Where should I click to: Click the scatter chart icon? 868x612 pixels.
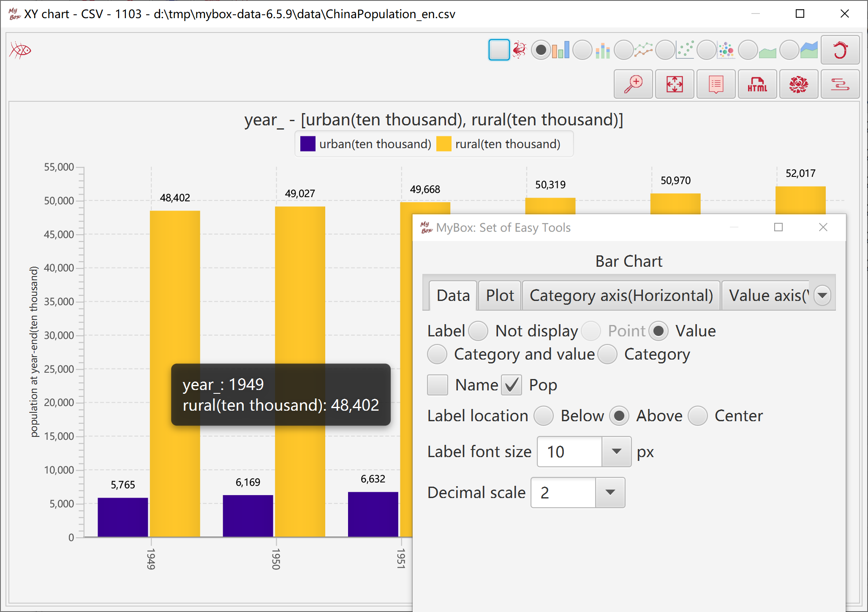pyautogui.click(x=685, y=50)
